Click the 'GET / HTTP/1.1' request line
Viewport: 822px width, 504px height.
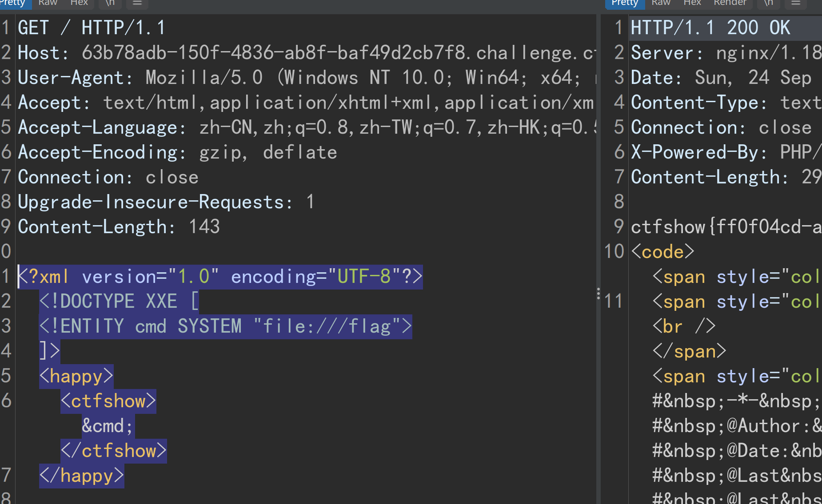pos(92,28)
